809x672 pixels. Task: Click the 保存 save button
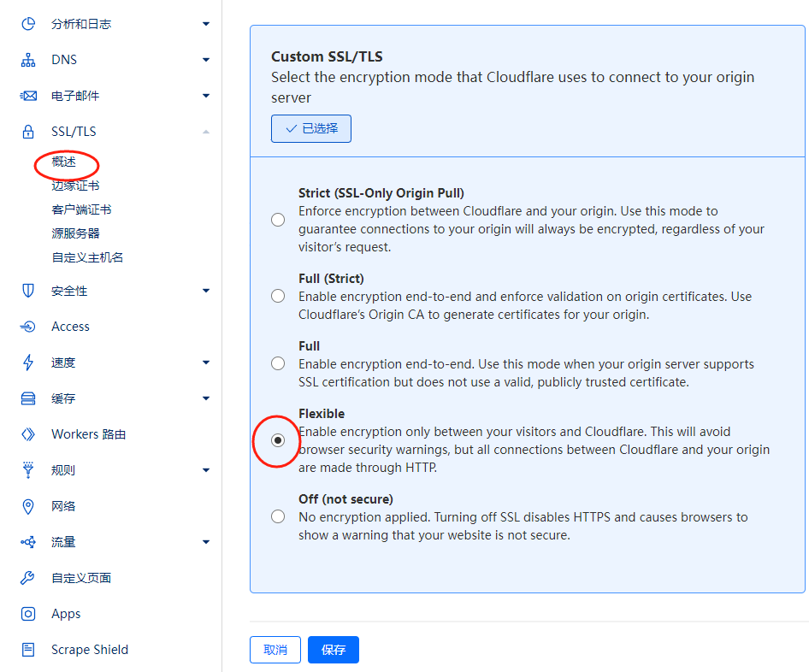(334, 650)
